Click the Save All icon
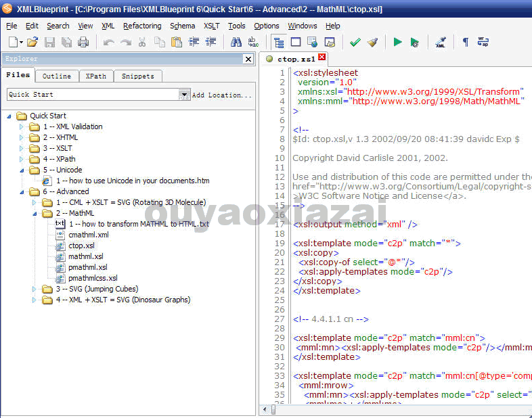 [66, 42]
